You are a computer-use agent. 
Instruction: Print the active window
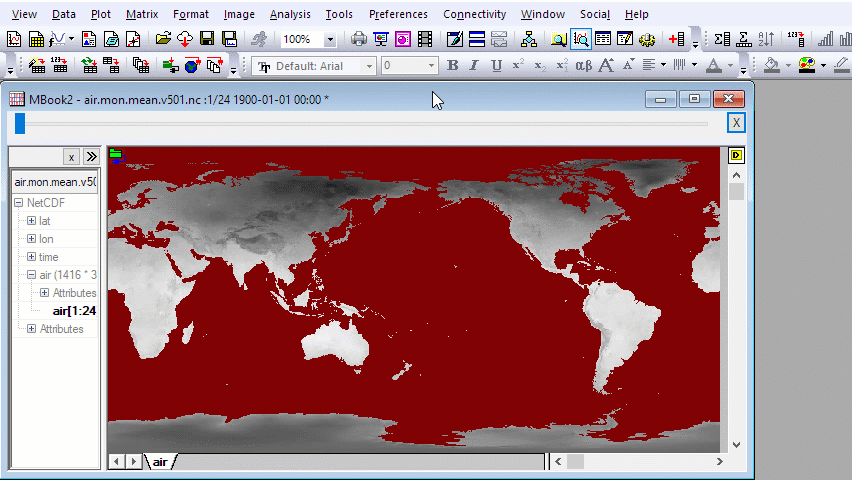tap(359, 39)
